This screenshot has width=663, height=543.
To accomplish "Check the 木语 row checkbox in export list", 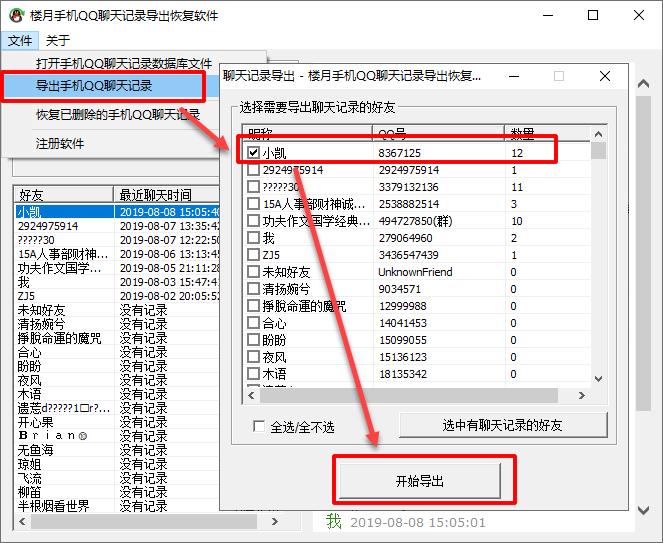I will coord(253,373).
